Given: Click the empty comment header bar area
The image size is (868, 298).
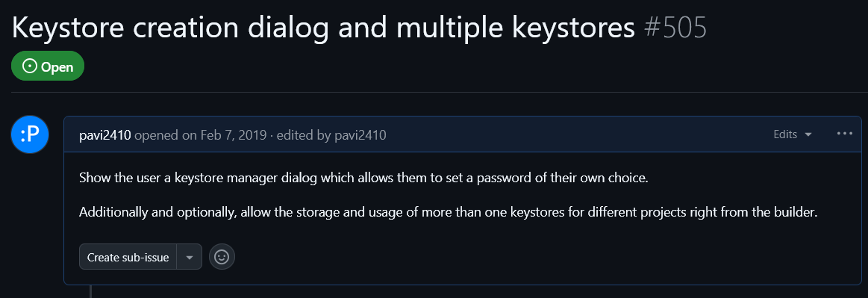Looking at the screenshot, I should (x=575, y=134).
